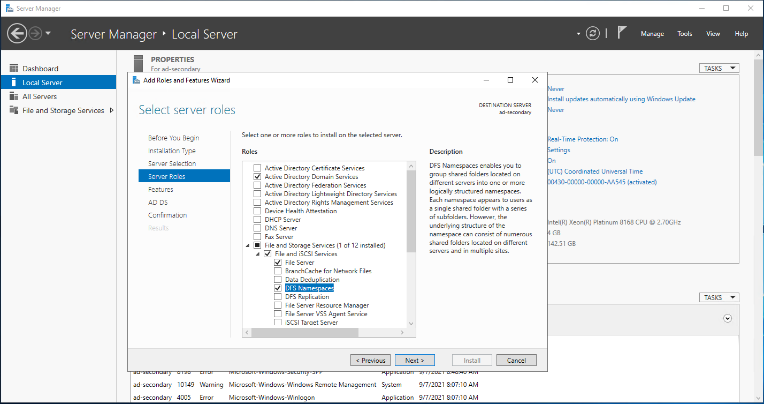Open the Manage menu

coord(652,34)
